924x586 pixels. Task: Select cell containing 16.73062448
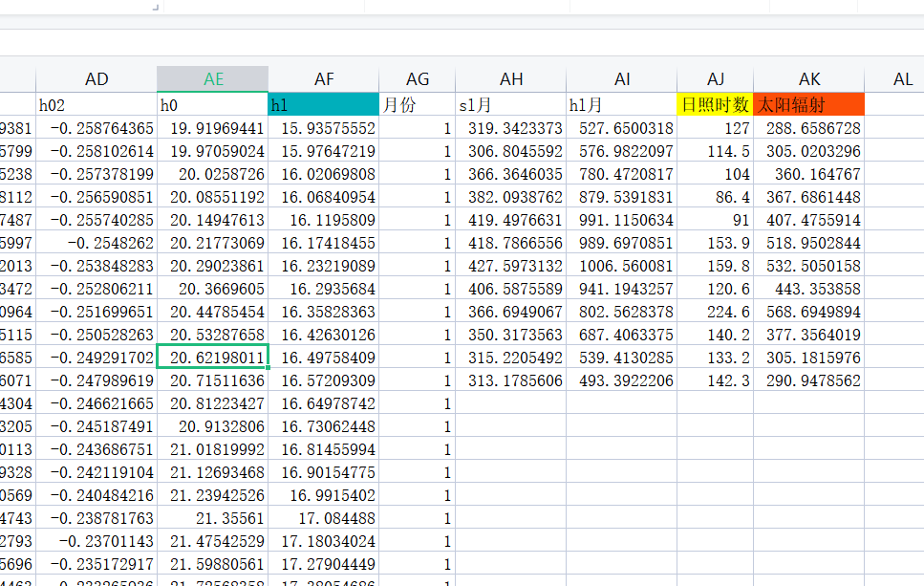324,426
